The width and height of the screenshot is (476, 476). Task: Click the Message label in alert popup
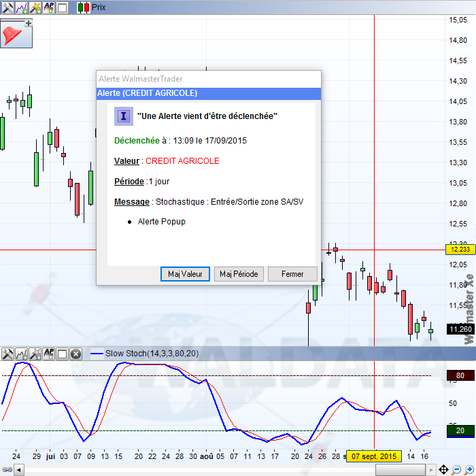pyautogui.click(x=132, y=202)
